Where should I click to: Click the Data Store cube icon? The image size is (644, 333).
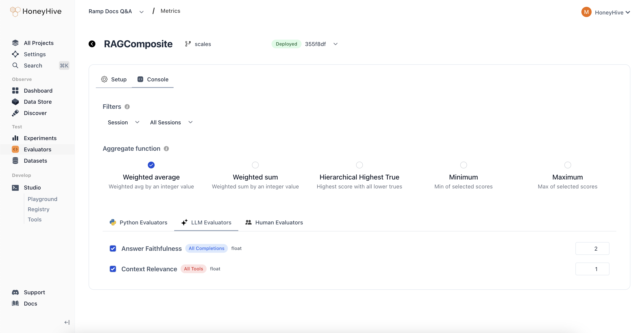pos(15,102)
